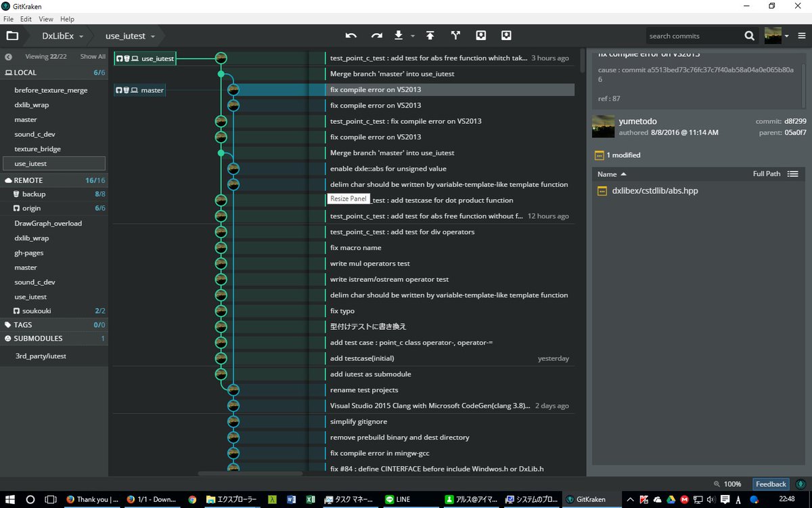Screen dimensions: 812x508
Task: Click the use_iutest branch label in graph
Action: pos(145,58)
